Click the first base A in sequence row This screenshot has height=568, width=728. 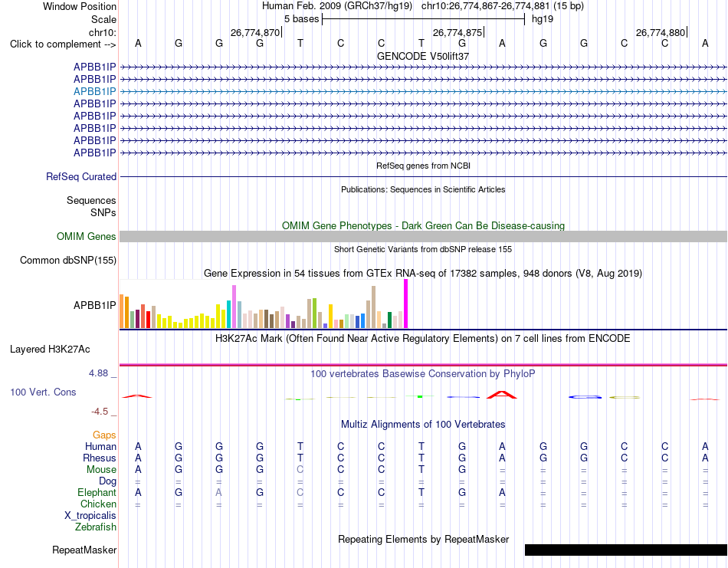pos(138,43)
